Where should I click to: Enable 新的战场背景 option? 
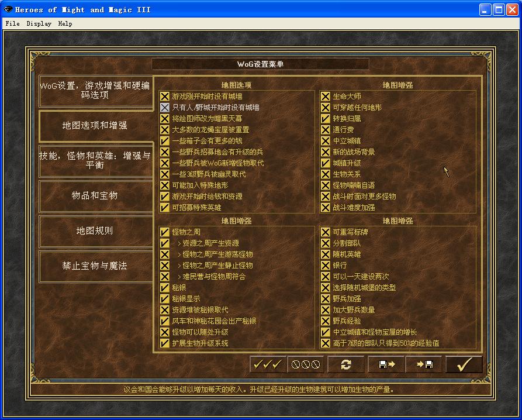[325, 152]
